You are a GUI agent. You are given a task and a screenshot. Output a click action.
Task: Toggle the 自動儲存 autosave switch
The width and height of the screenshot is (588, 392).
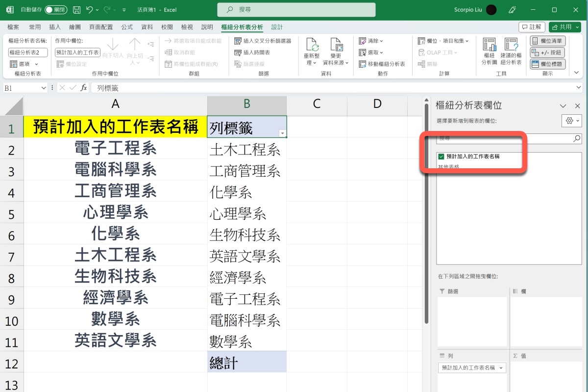click(x=56, y=10)
